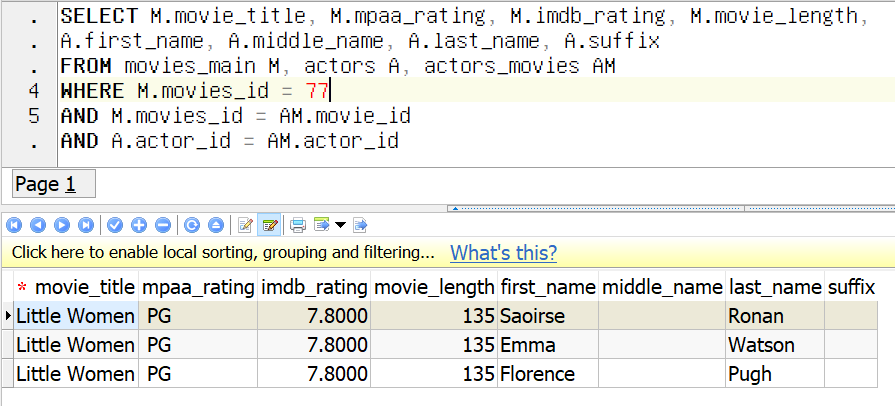This screenshot has width=895, height=406.
Task: Click actors_movies table name in query
Action: [x=502, y=66]
